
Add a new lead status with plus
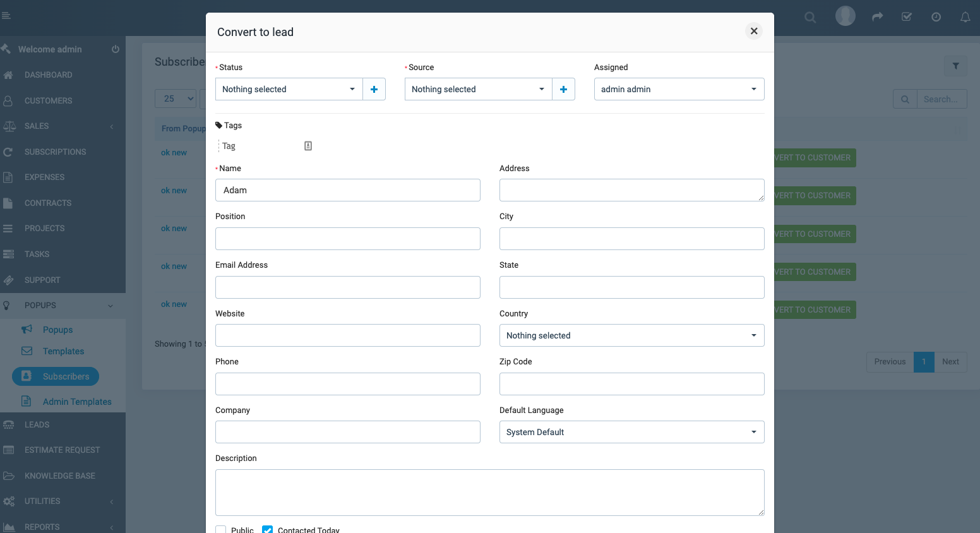[x=374, y=89]
